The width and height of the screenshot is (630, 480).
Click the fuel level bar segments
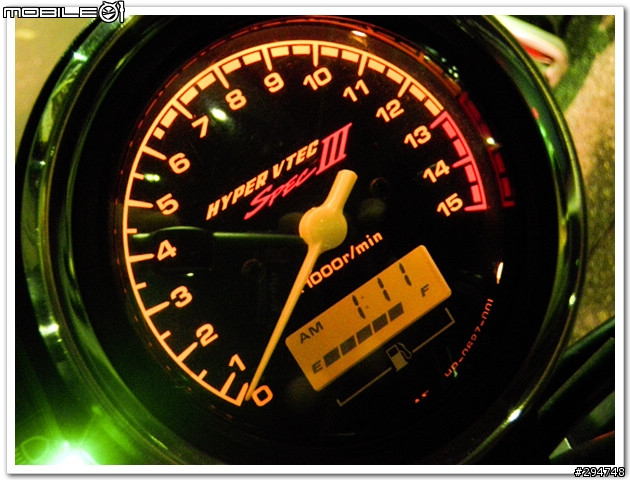coord(364,334)
